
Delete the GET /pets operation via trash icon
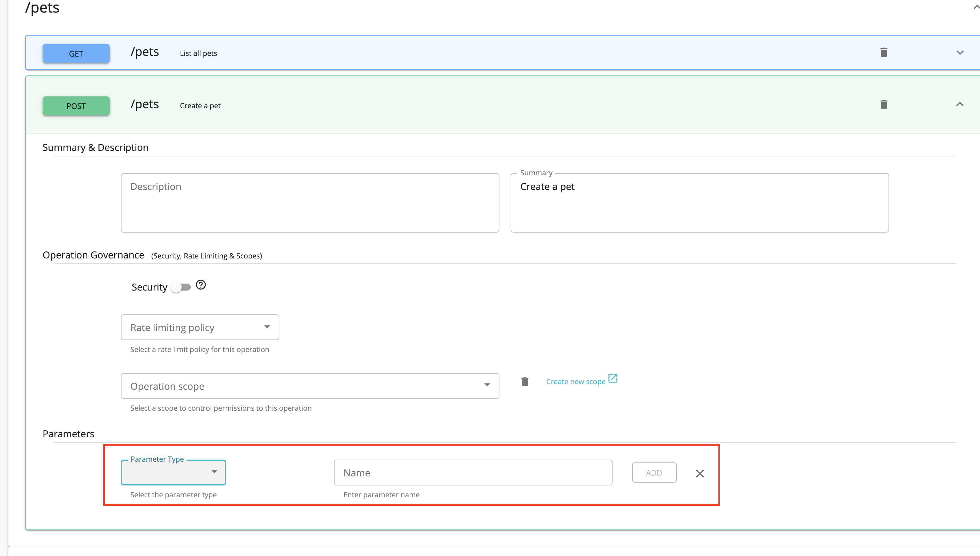tap(884, 52)
